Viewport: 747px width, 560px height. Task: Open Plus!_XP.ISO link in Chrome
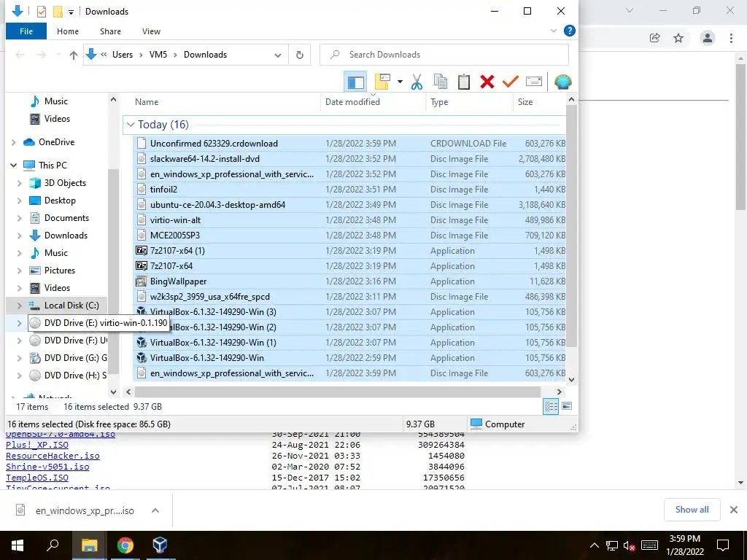point(37,445)
